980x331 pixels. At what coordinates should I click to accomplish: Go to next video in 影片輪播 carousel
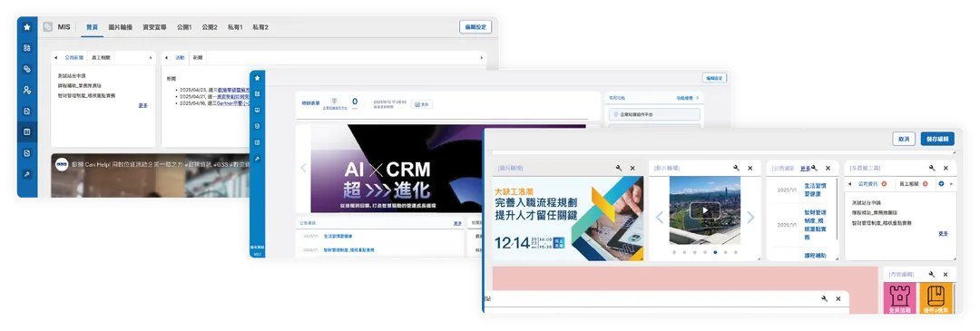pos(750,217)
